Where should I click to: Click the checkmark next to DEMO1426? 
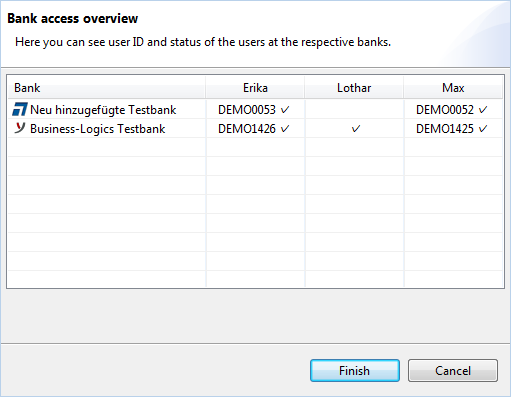pos(285,129)
